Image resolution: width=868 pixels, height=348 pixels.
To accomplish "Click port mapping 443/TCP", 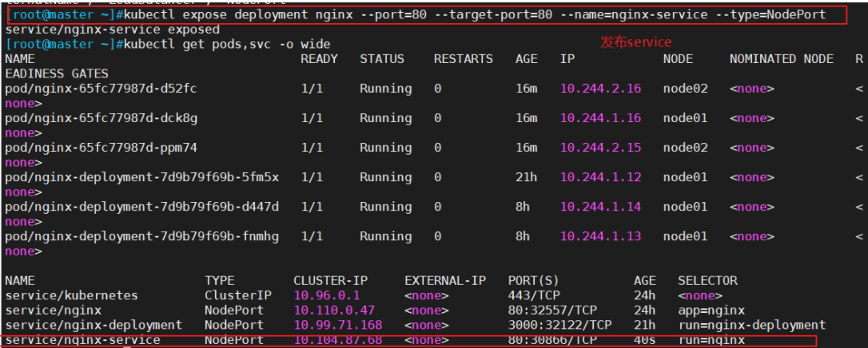I will coord(534,295).
